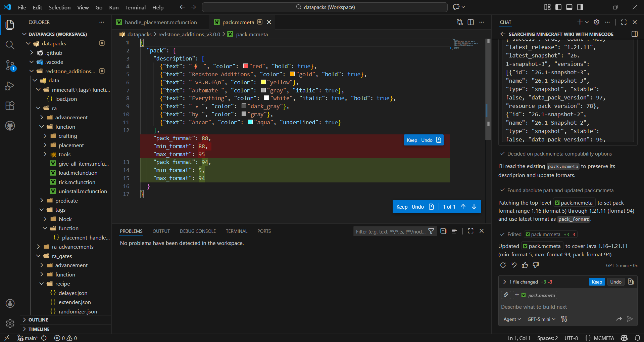Open pack.mcmeta link in Edited line
644x342 pixels.
point(543,234)
